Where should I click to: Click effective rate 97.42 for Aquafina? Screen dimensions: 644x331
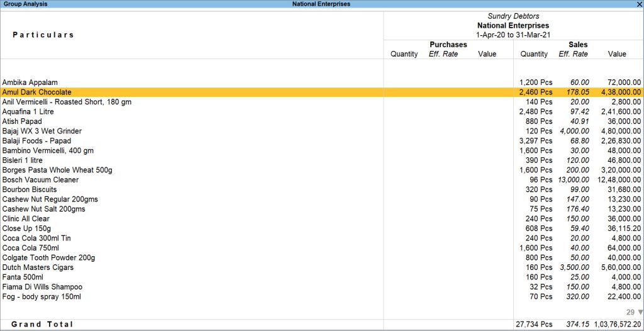(579, 111)
